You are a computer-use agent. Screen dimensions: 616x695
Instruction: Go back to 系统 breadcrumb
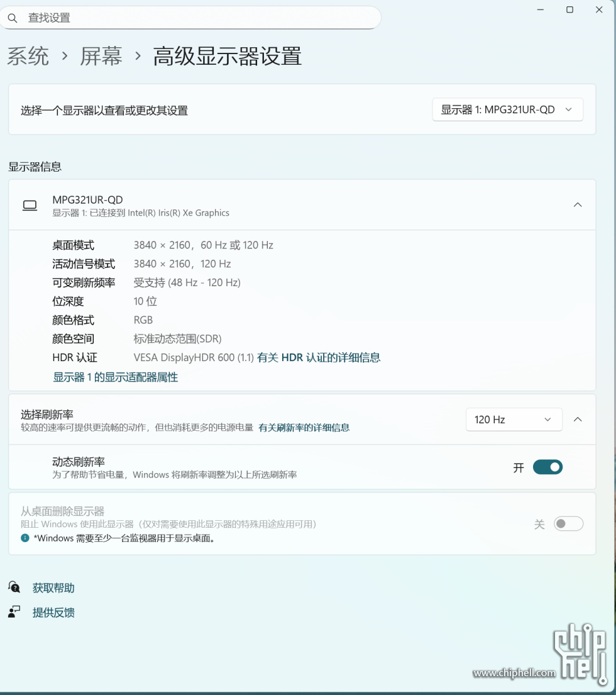pyautogui.click(x=28, y=57)
